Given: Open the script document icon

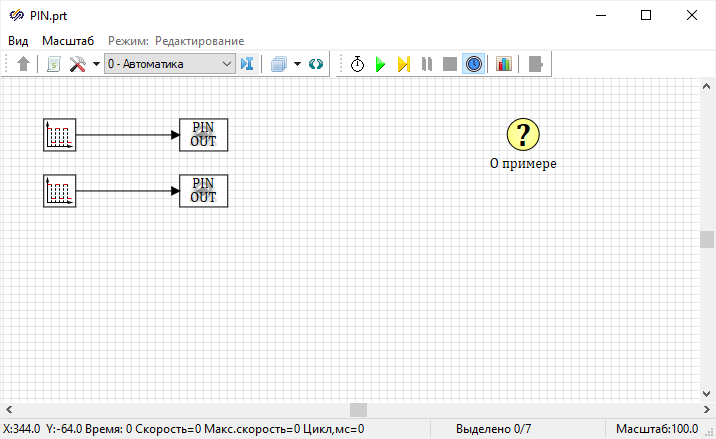Looking at the screenshot, I should tap(54, 64).
